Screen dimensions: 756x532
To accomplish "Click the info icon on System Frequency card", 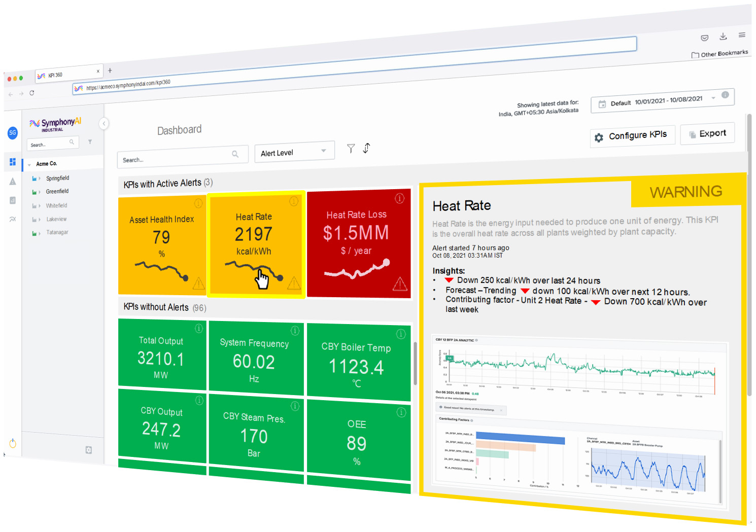I will click(295, 331).
